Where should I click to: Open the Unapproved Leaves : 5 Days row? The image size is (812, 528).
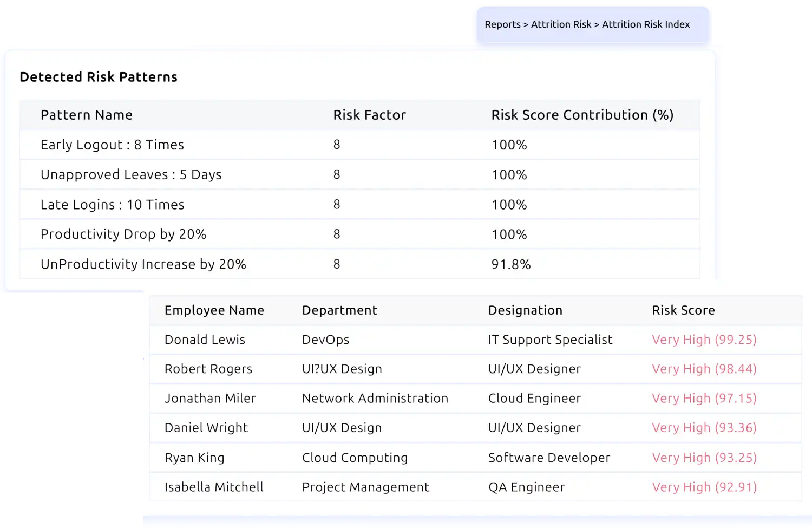[x=131, y=174]
